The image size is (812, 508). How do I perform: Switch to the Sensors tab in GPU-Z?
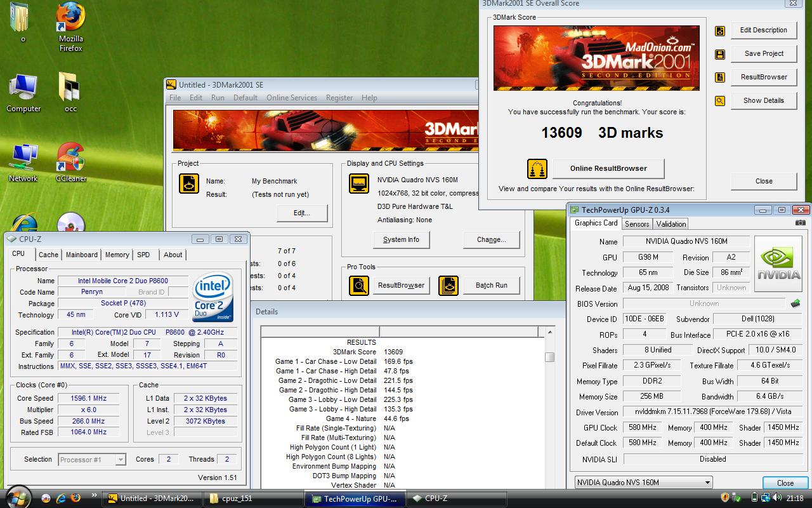point(637,224)
